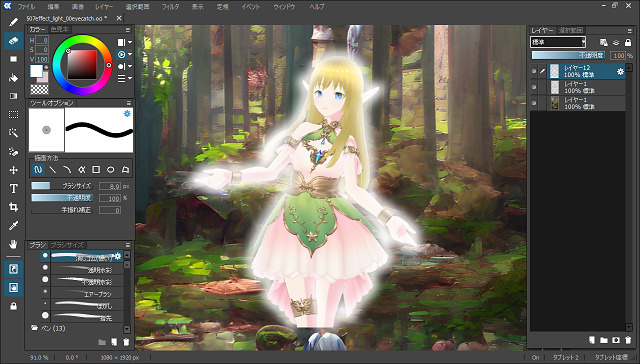Viewport: 640px width, 364px height.
Task: Select the Brush pen tool
Action: click(x=13, y=22)
